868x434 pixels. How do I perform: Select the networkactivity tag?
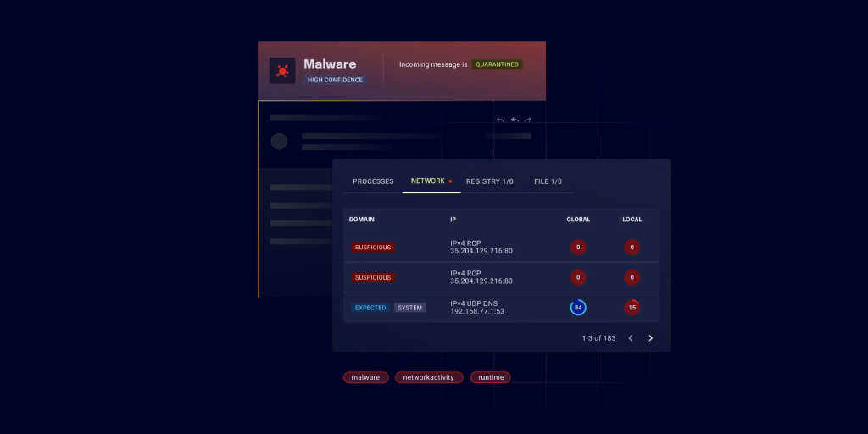(429, 377)
